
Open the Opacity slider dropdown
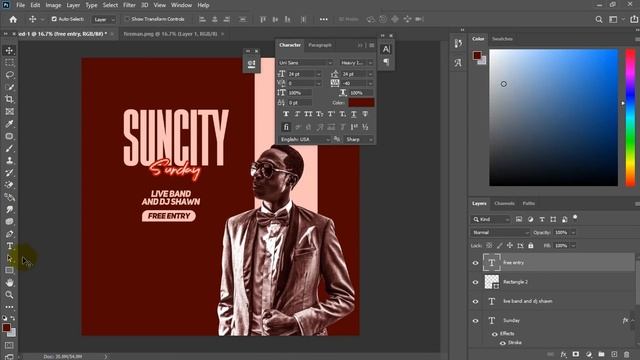[x=573, y=233]
